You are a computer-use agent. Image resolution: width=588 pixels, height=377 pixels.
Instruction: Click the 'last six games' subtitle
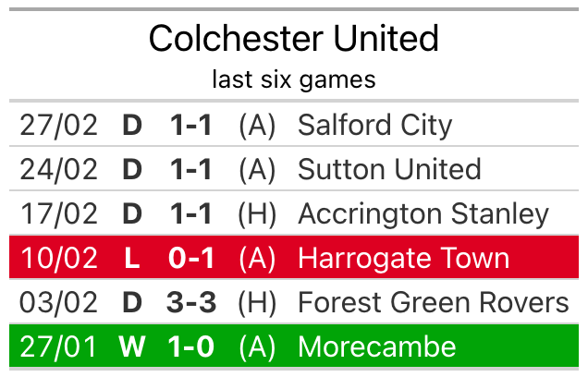click(294, 79)
